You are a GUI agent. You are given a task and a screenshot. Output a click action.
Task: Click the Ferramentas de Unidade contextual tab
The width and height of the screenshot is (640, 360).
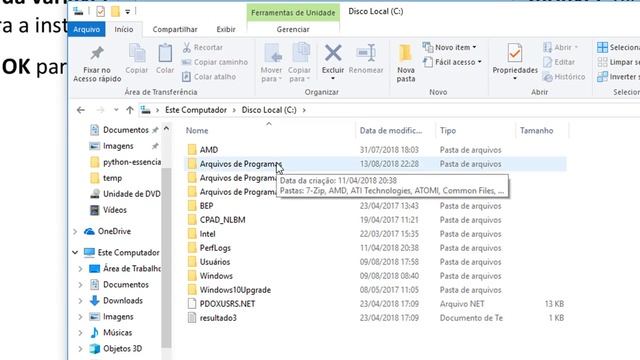(293, 13)
